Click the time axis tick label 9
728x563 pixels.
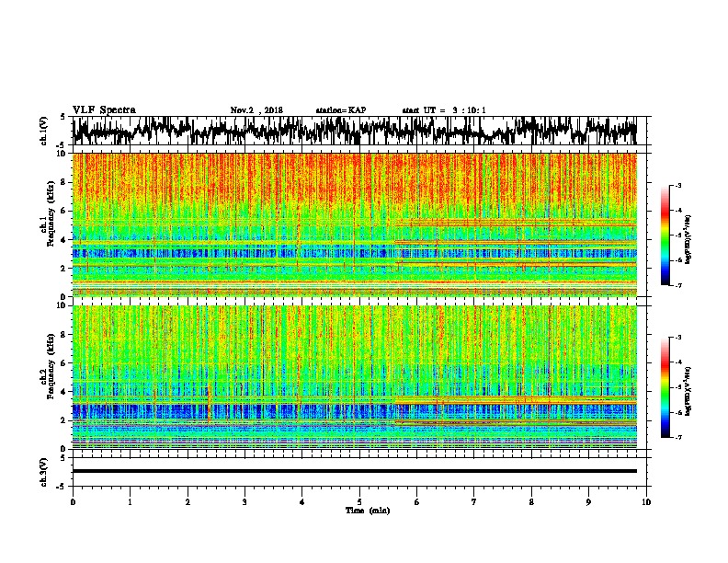point(588,502)
